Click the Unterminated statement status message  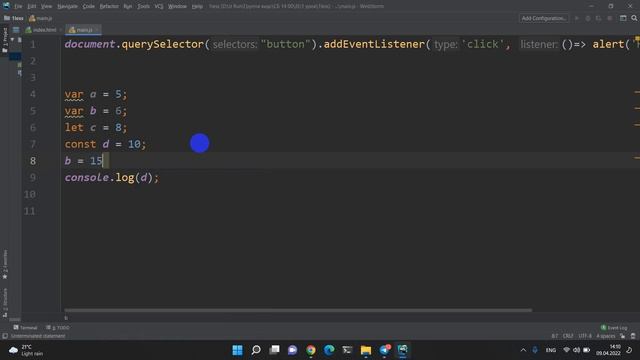pos(38,336)
